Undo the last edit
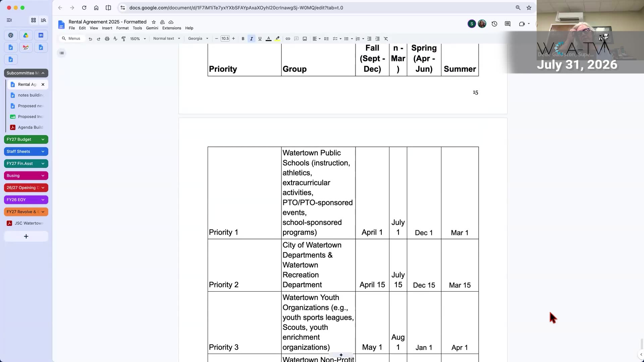644x362 pixels. (x=90, y=39)
